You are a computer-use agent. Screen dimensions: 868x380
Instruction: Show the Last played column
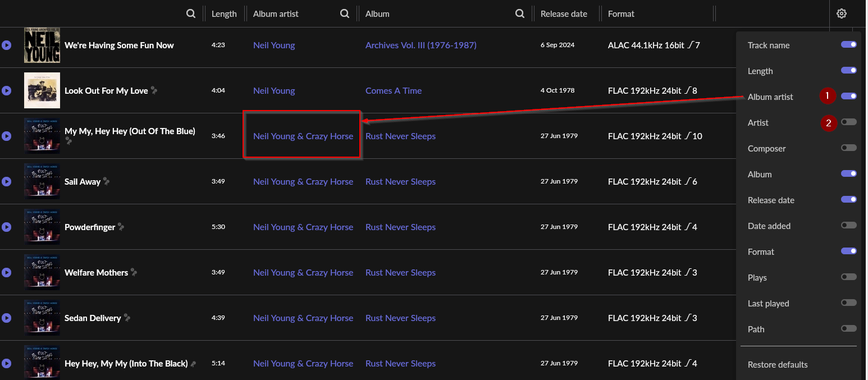pos(849,303)
